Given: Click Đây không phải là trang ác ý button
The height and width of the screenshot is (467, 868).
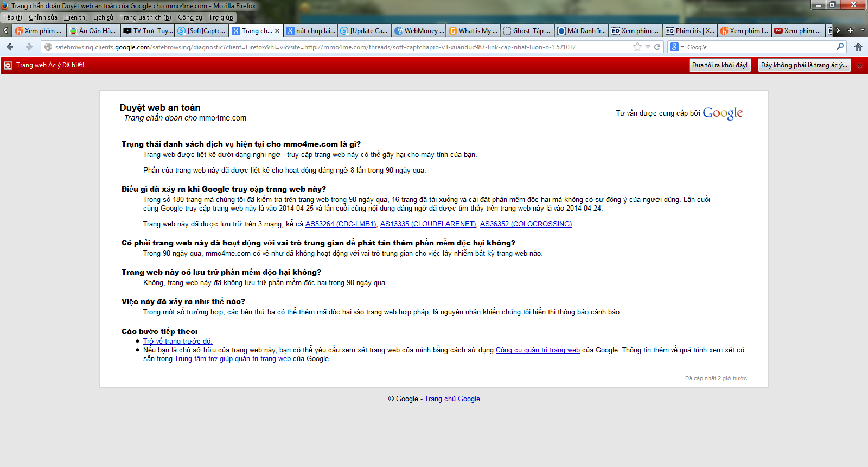Looking at the screenshot, I should point(804,65).
